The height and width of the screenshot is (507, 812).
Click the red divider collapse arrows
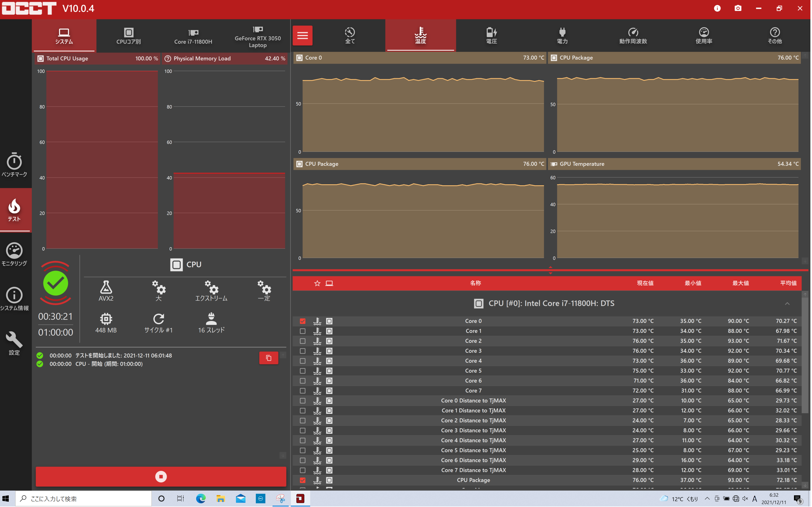pyautogui.click(x=550, y=270)
